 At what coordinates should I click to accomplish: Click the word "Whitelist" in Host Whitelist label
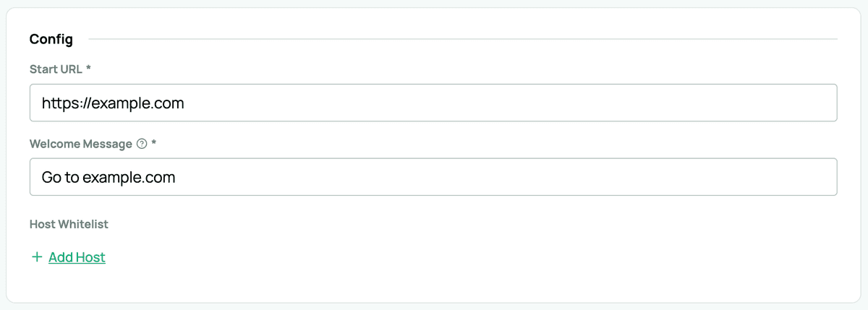(x=82, y=224)
